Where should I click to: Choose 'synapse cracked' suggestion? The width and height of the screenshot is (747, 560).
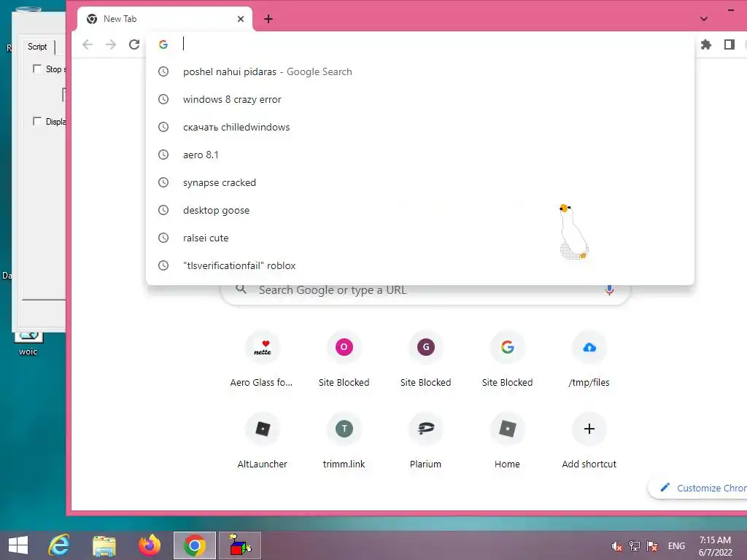[x=420, y=182]
